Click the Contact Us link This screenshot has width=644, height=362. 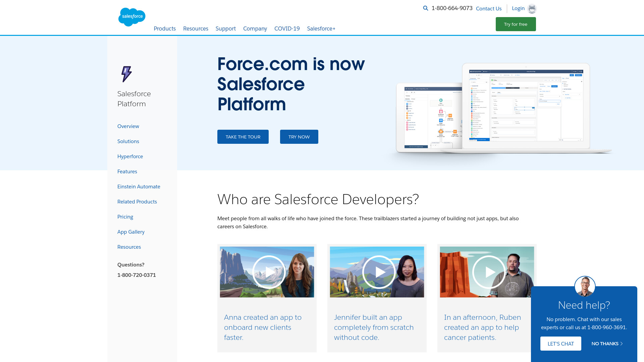coord(489,8)
